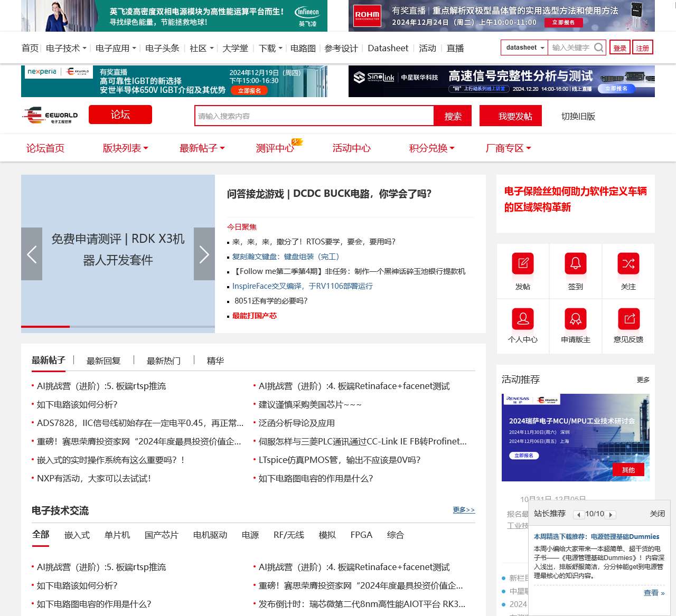Click the Nexperia IGBT live banner
The width and height of the screenshot is (676, 616).
click(174, 81)
